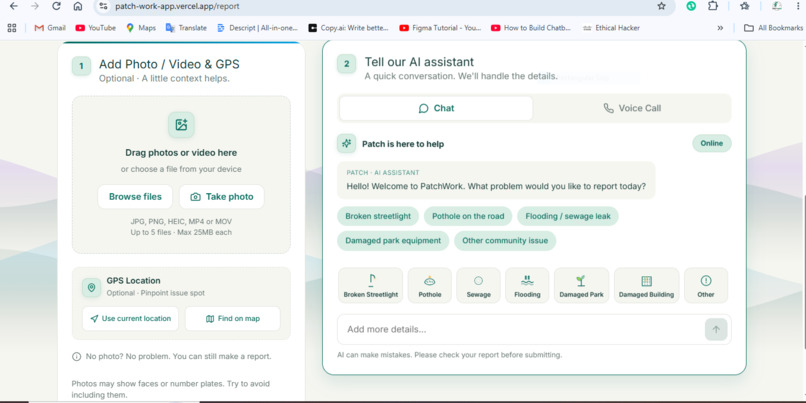
Task: Choose the Flooding / sewage leak chip
Action: click(x=568, y=216)
